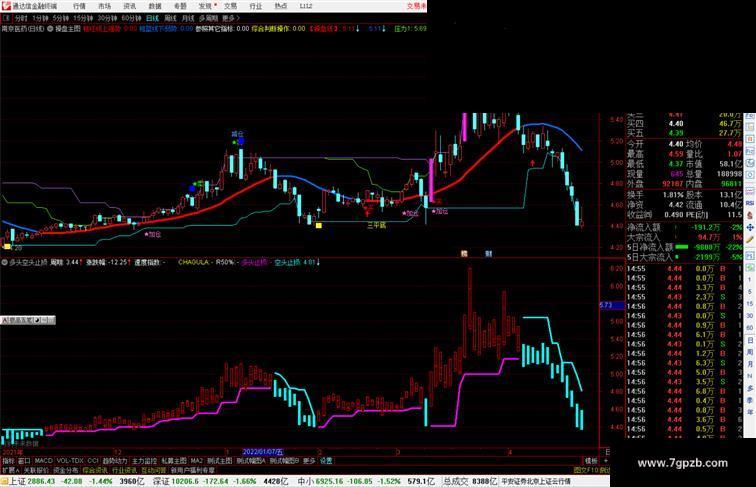
Task: Expand the 更多 periods chevron
Action: point(231,18)
